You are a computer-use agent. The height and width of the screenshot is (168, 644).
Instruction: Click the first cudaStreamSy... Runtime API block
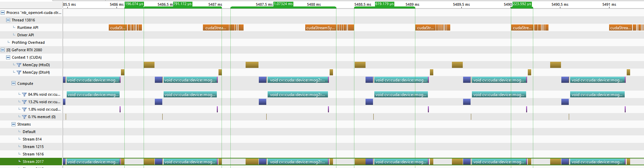pos(321,27)
